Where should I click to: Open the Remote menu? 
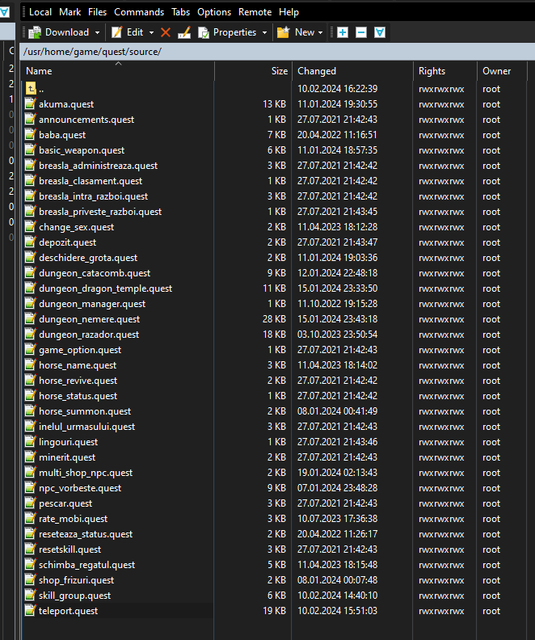pos(255,12)
